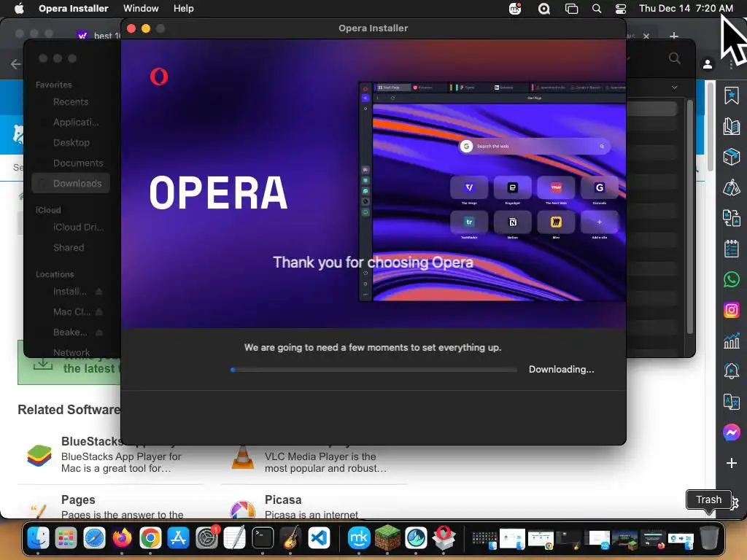This screenshot has height=560, width=747.
Task: Click the date and time in menu bar
Action: coord(686,9)
